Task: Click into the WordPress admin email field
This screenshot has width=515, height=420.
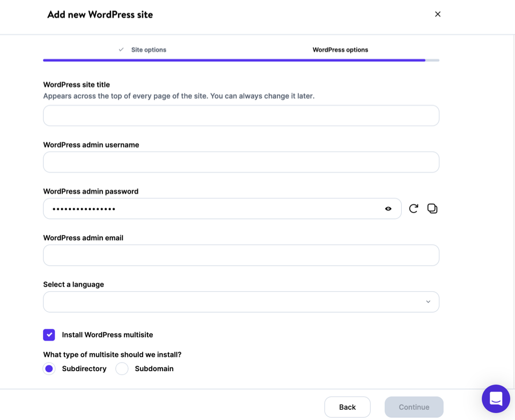Action: pos(241,255)
